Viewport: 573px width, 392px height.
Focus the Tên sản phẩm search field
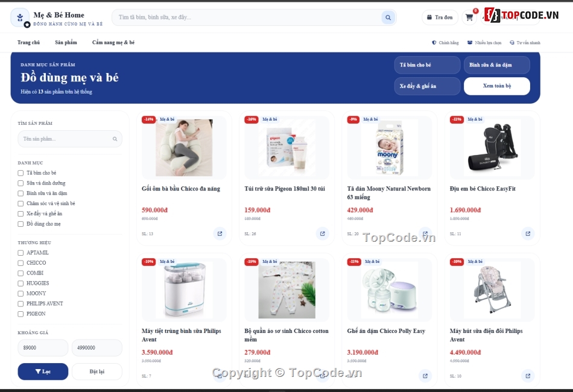pos(70,139)
